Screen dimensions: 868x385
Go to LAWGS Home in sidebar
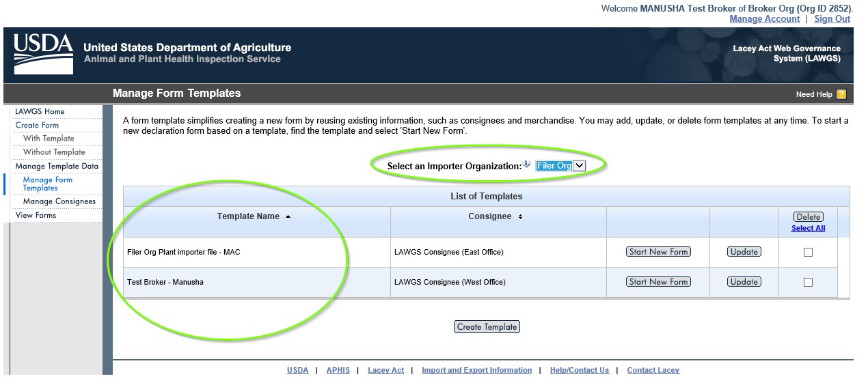40,111
